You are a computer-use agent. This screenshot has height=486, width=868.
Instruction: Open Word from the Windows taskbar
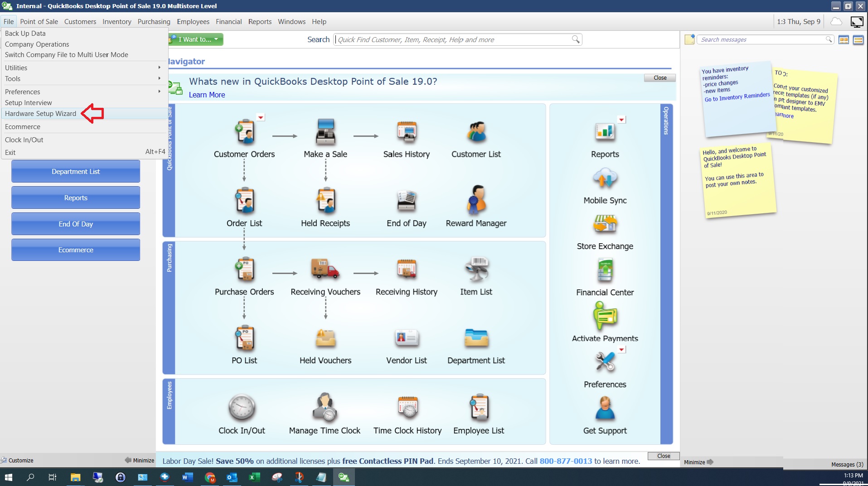187,477
